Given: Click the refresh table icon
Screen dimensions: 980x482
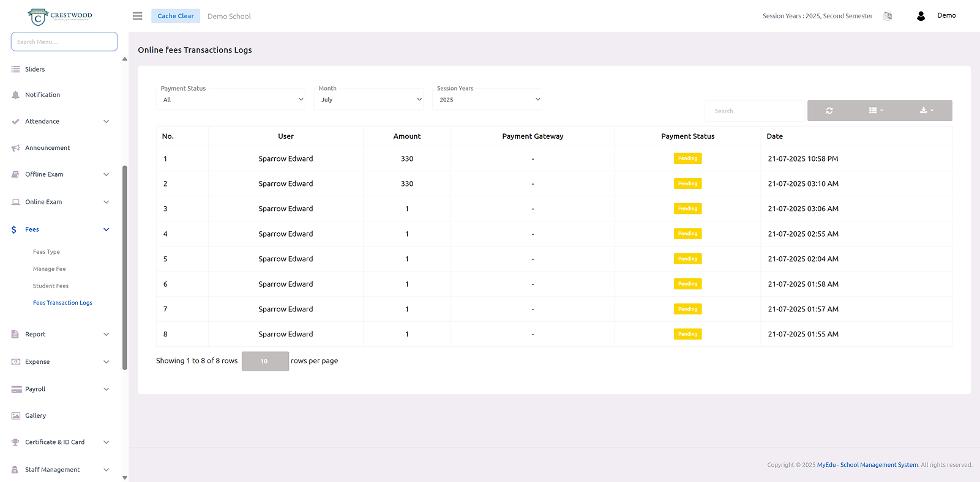Looking at the screenshot, I should 829,111.
